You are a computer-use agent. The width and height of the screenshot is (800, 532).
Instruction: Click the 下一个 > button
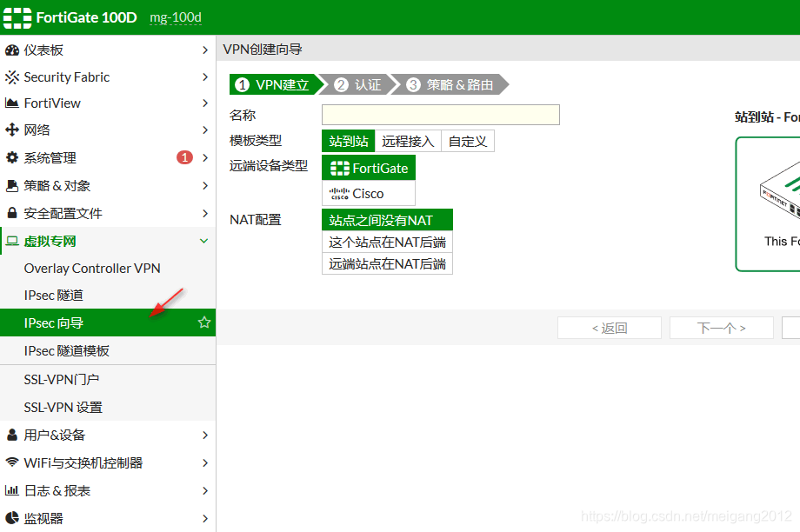coord(722,328)
